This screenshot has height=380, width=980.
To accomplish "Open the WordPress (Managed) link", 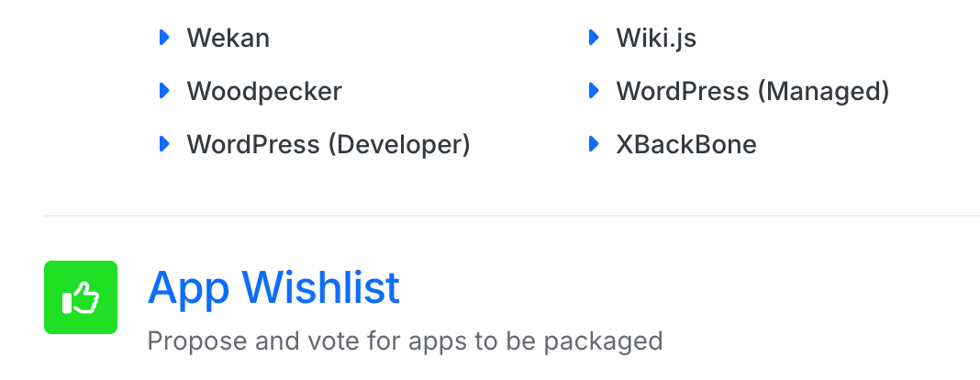I will [752, 92].
